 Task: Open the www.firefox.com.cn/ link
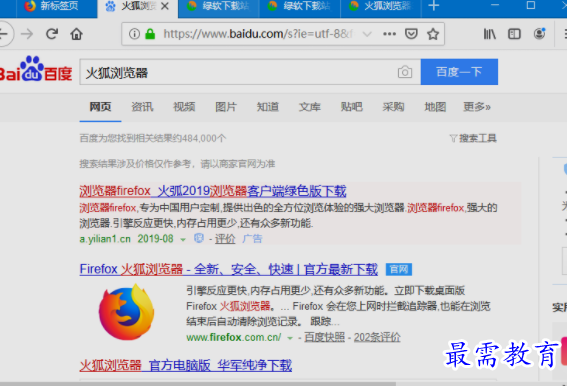click(x=234, y=338)
